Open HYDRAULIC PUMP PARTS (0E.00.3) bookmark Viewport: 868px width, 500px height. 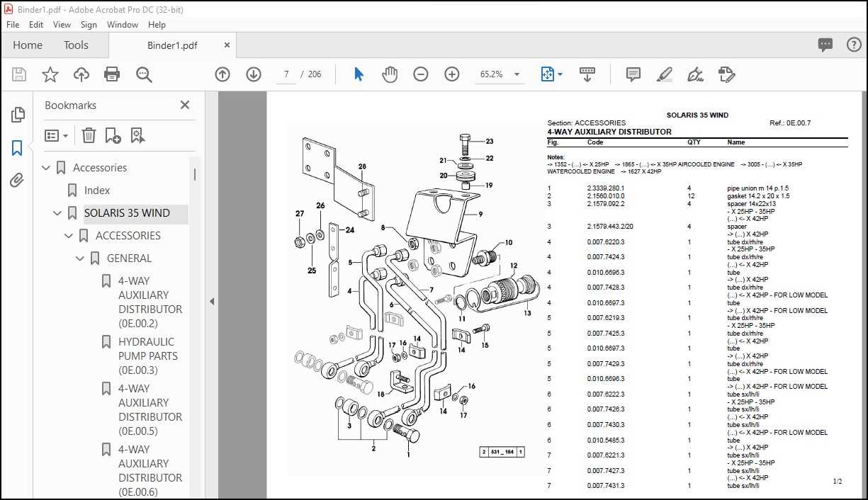[148, 356]
